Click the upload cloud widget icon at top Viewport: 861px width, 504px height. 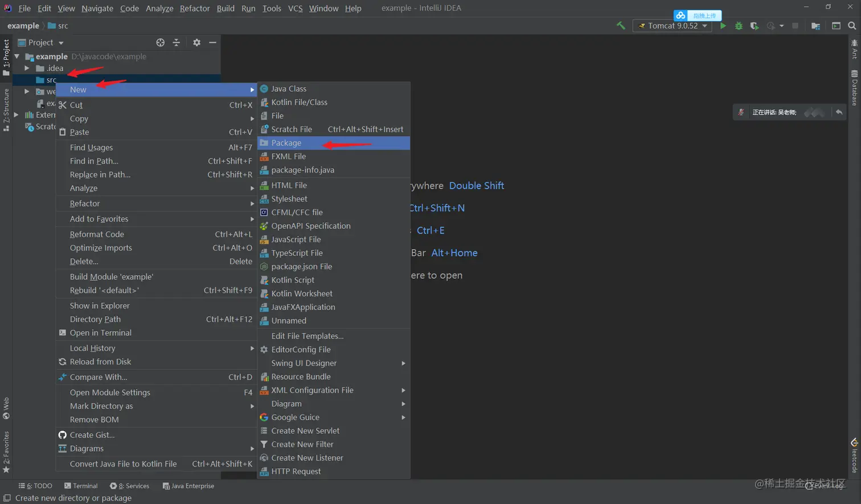pyautogui.click(x=681, y=15)
